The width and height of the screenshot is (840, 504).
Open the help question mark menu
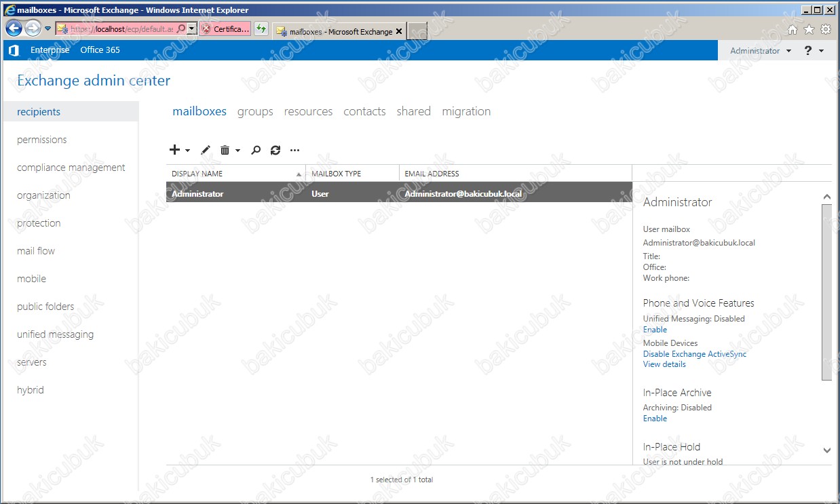pos(814,51)
